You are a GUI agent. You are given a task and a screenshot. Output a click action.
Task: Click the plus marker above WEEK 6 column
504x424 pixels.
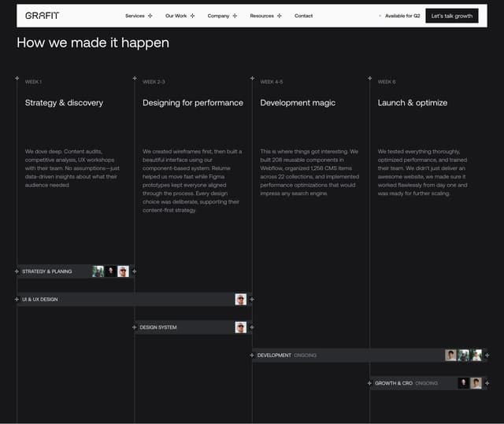point(369,78)
